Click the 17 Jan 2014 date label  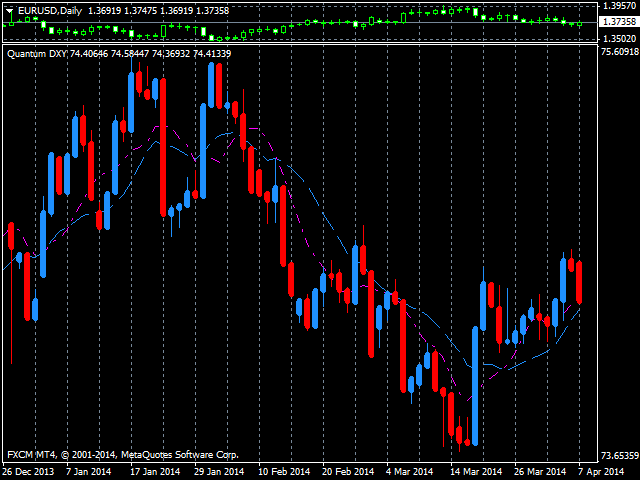[155, 472]
